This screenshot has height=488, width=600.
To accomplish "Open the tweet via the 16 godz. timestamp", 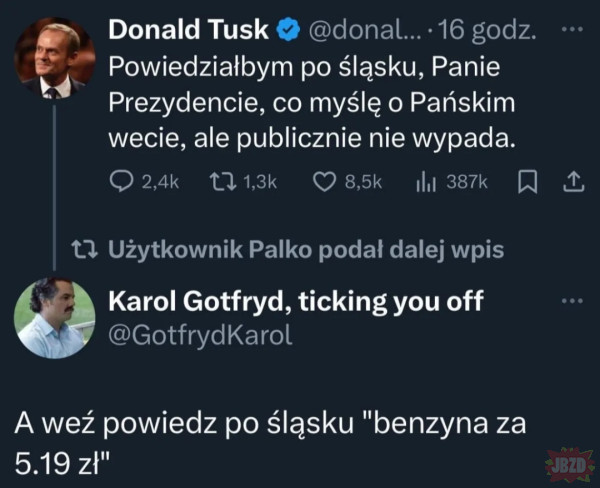I will [490, 31].
